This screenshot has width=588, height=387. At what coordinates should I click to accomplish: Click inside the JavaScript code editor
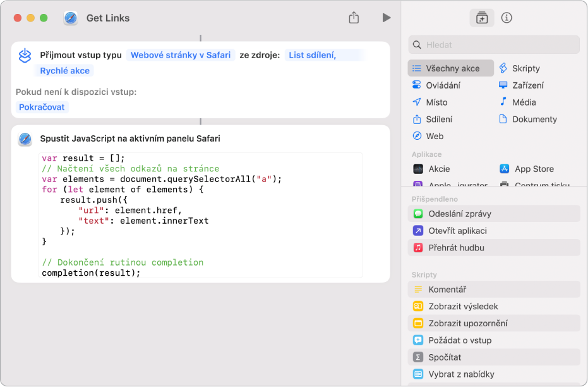pos(201,215)
